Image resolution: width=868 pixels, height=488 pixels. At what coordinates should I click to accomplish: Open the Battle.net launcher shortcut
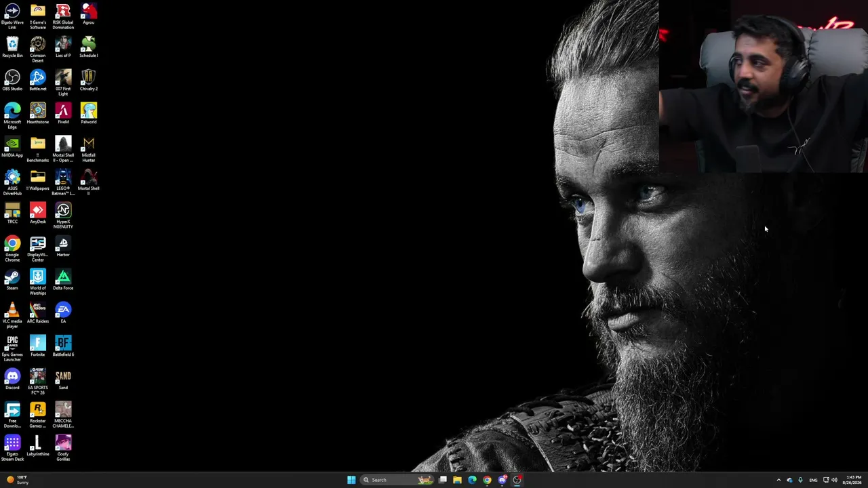tap(38, 81)
